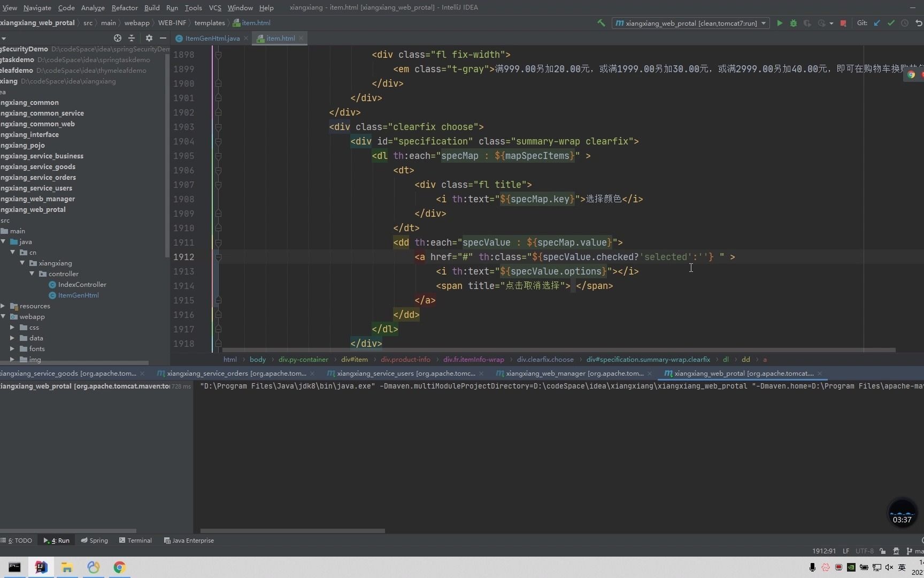Click the IntelliJ IDEA taskbar icon
Viewport: 924px width, 578px height.
(x=41, y=567)
